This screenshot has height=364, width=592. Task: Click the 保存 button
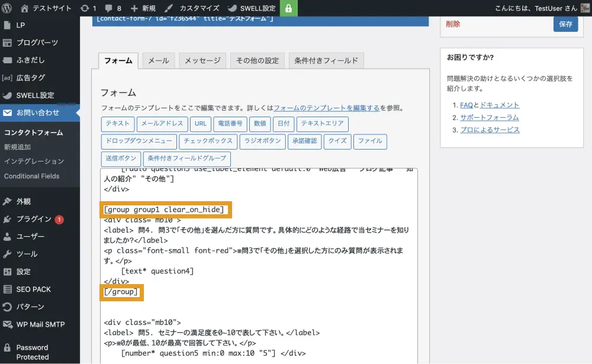[565, 24]
